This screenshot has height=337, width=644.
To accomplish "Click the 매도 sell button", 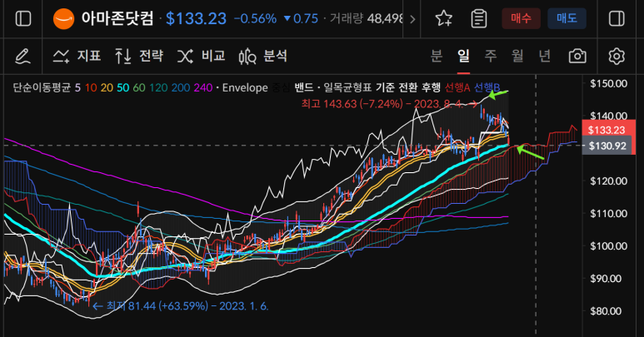I will 567,18.
